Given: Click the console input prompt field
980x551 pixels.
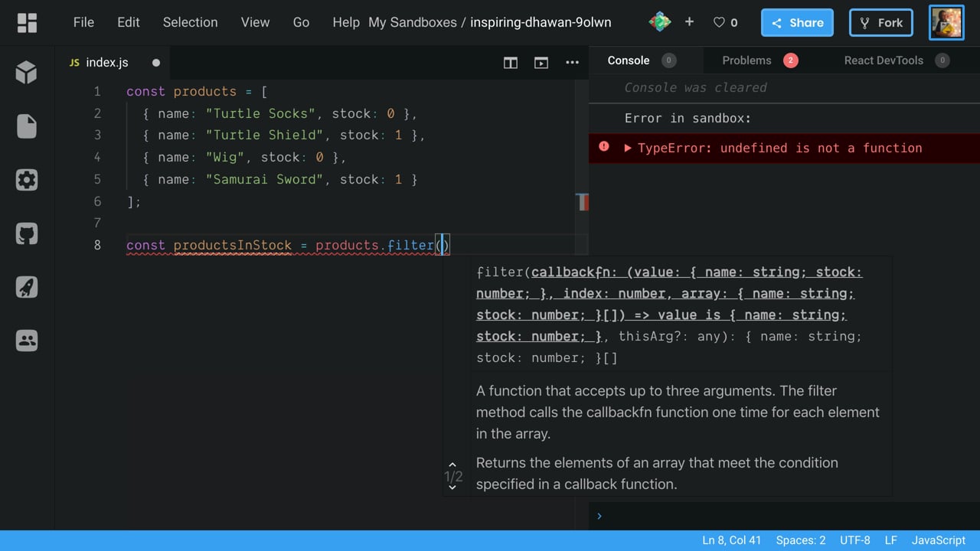Looking at the screenshot, I should (x=781, y=516).
